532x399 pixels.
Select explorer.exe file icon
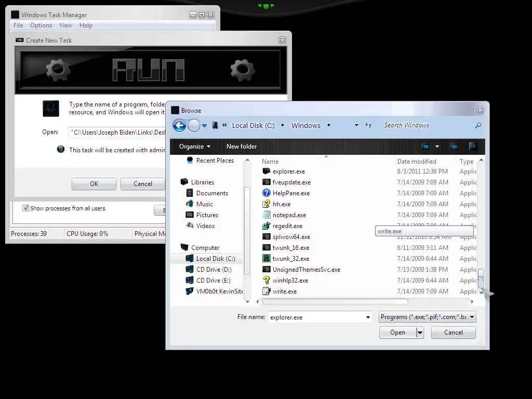click(x=267, y=171)
